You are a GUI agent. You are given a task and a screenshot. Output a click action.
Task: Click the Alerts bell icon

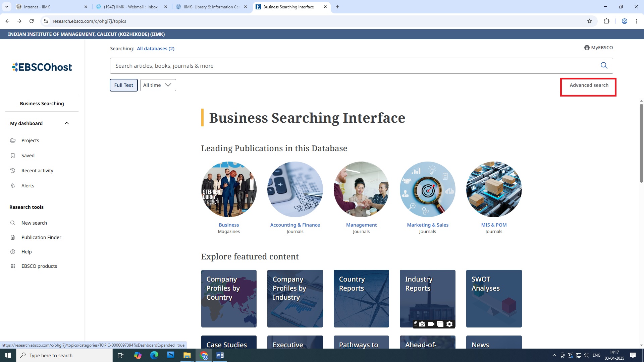click(x=13, y=186)
